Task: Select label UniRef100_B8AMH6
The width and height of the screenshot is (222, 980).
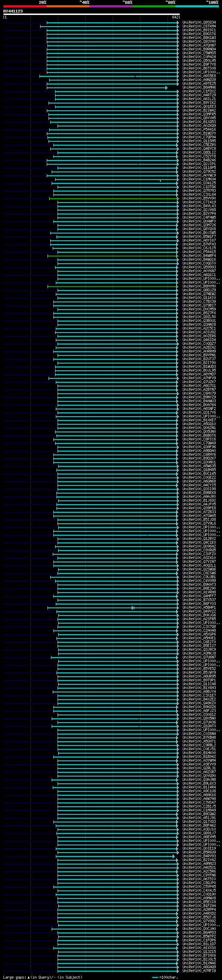Action: [x=199, y=88]
